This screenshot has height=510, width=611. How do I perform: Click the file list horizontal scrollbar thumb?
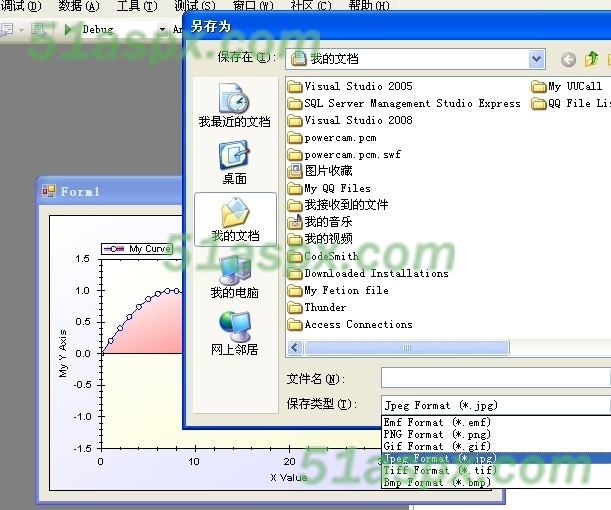[406, 348]
